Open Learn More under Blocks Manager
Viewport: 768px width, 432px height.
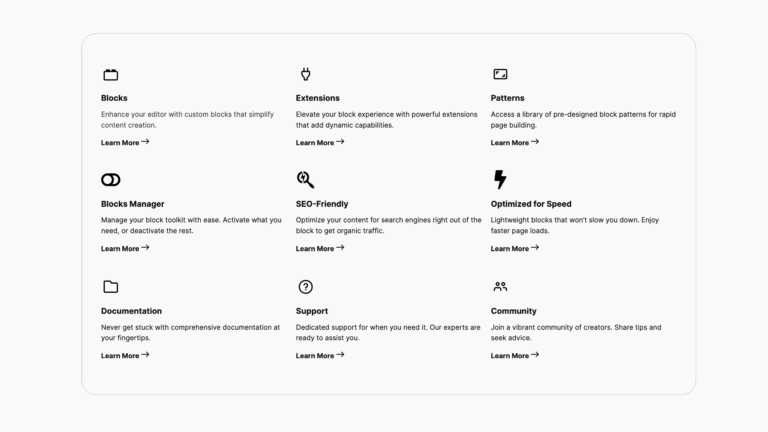click(125, 248)
